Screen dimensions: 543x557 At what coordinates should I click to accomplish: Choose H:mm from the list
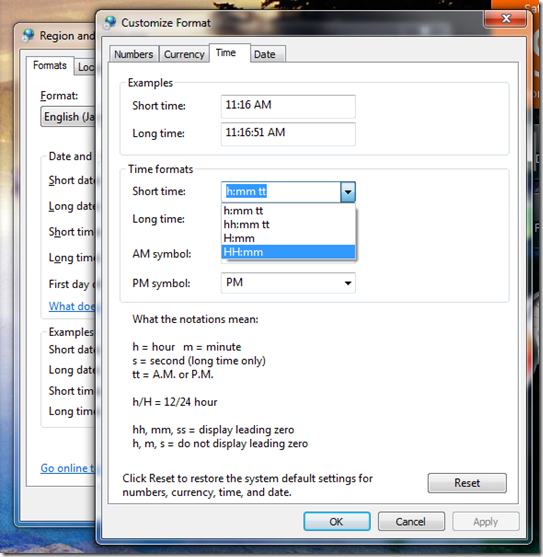point(288,238)
